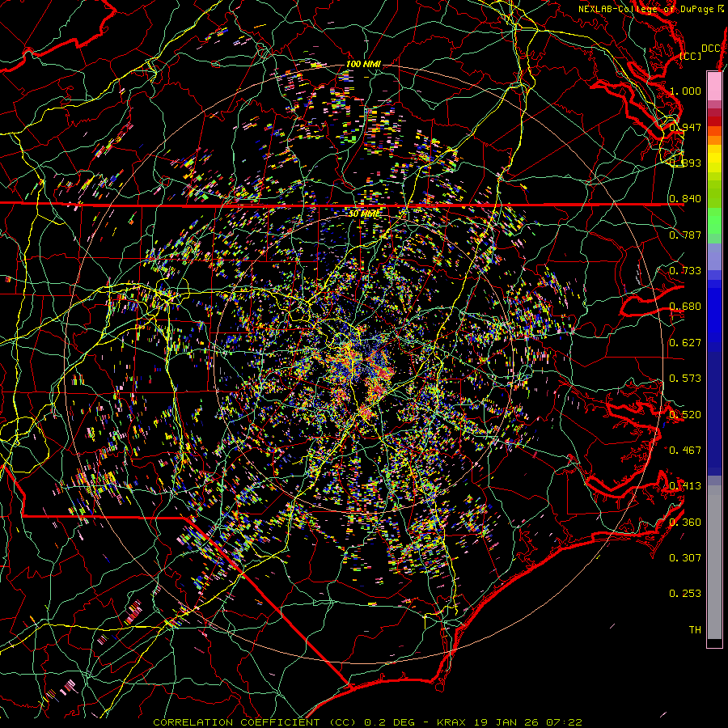Viewport: 728px width, 728px height.
Task: Click the 0.467 scale value
Action: tap(685, 450)
